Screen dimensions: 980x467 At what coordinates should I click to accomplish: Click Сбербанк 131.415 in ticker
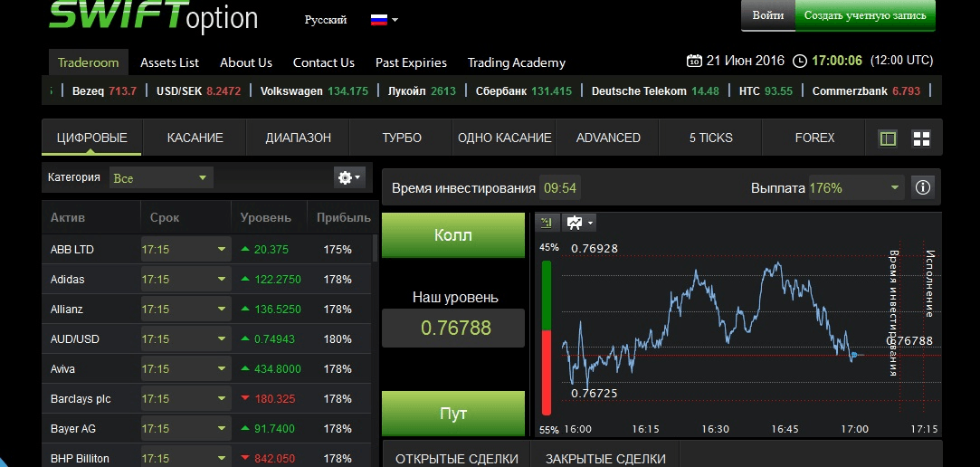(x=523, y=91)
